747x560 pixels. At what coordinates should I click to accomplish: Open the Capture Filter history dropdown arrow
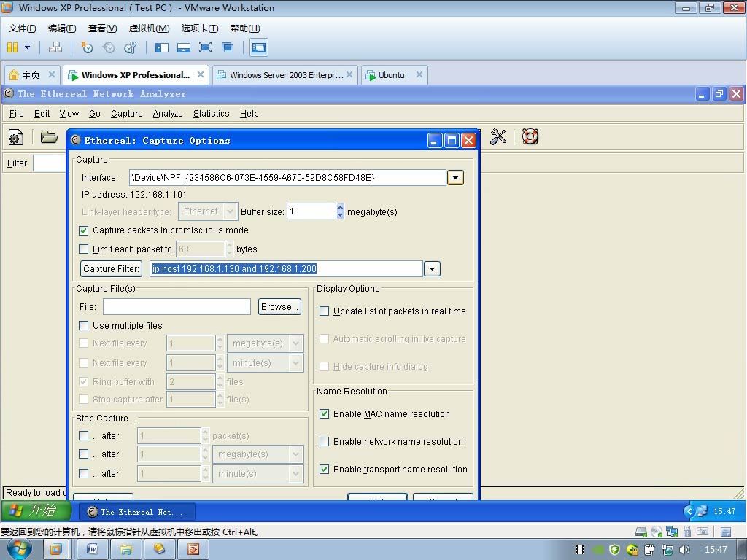click(x=432, y=268)
